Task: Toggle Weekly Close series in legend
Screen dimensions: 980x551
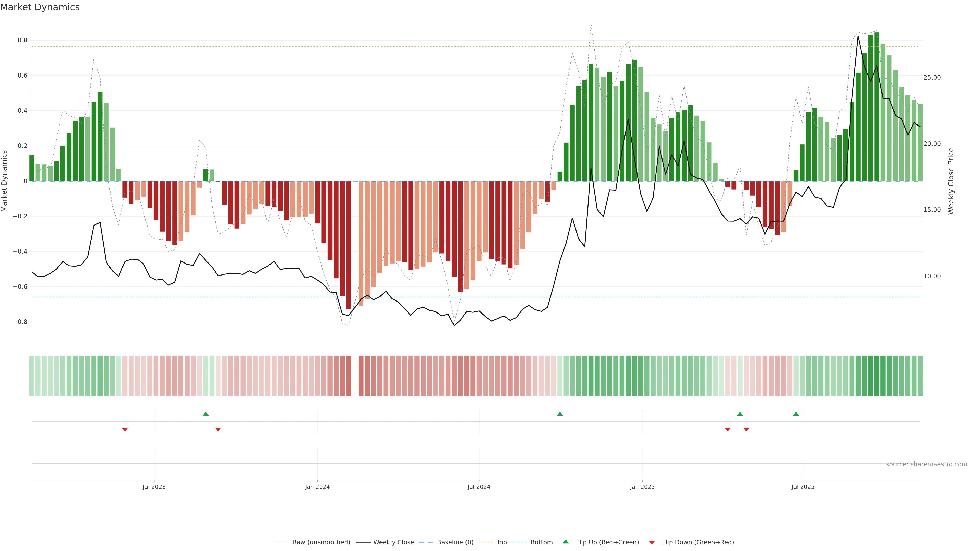Action: (393, 542)
